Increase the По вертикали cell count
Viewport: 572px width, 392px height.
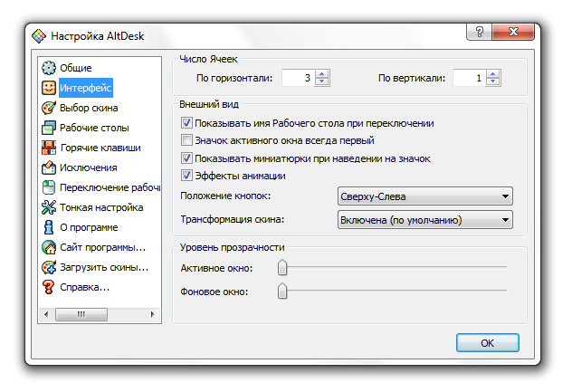tap(493, 74)
